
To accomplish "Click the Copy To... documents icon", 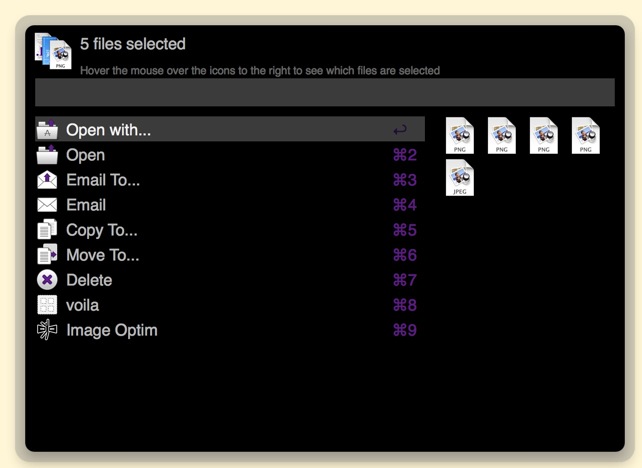I will tap(47, 230).
